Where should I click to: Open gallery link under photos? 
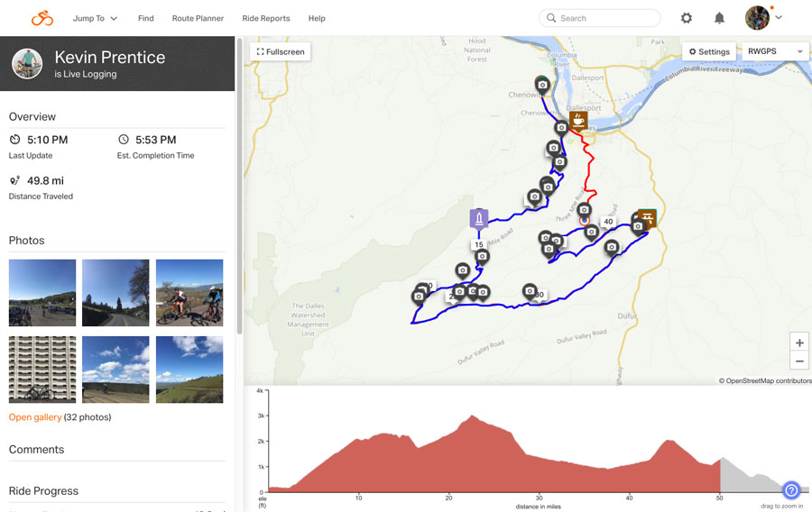point(35,417)
